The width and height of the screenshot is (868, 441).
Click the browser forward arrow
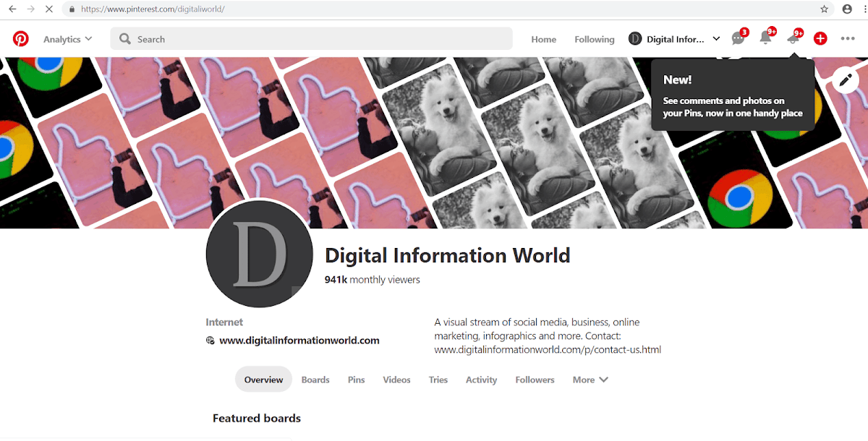[30, 9]
